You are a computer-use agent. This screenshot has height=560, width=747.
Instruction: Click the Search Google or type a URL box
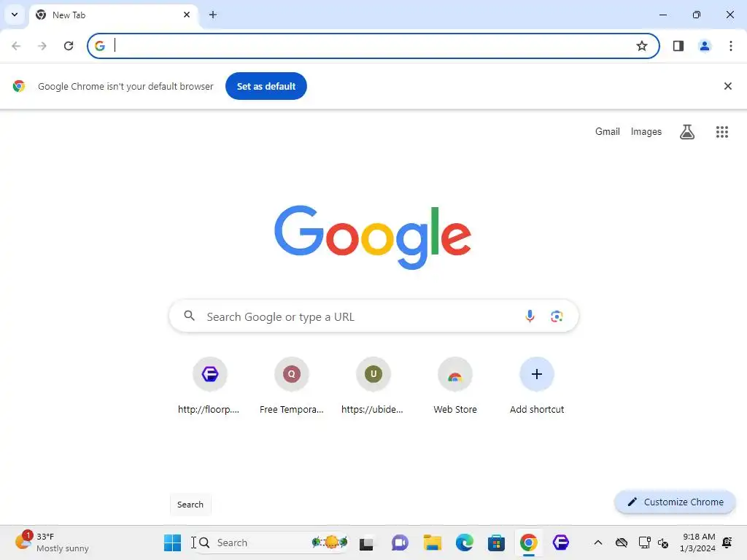[373, 316]
